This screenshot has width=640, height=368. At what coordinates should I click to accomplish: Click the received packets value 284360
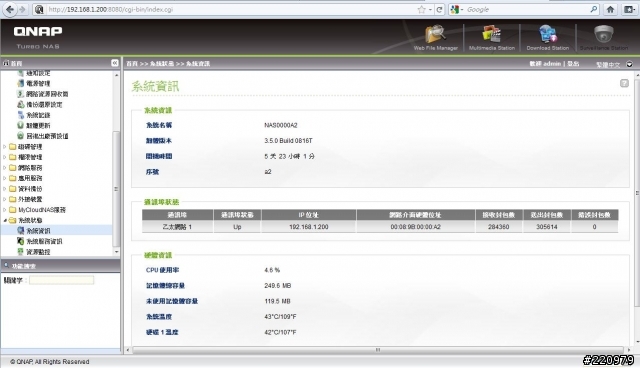(x=498, y=227)
